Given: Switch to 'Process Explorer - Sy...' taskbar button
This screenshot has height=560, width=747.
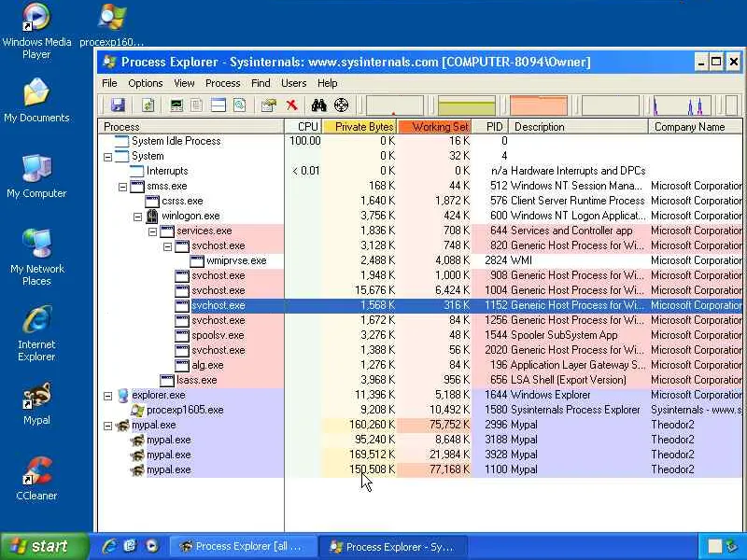Looking at the screenshot, I should tap(393, 547).
